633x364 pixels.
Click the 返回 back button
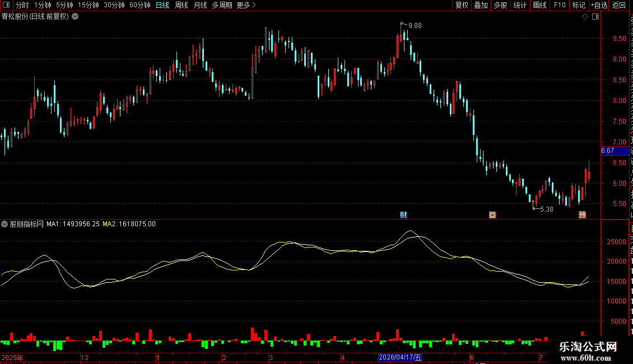(x=619, y=5)
